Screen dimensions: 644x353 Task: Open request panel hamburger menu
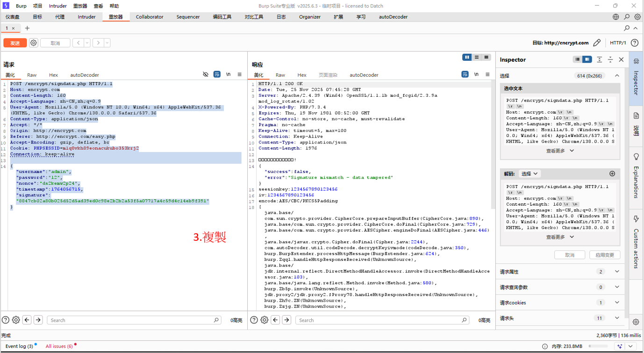coord(240,74)
